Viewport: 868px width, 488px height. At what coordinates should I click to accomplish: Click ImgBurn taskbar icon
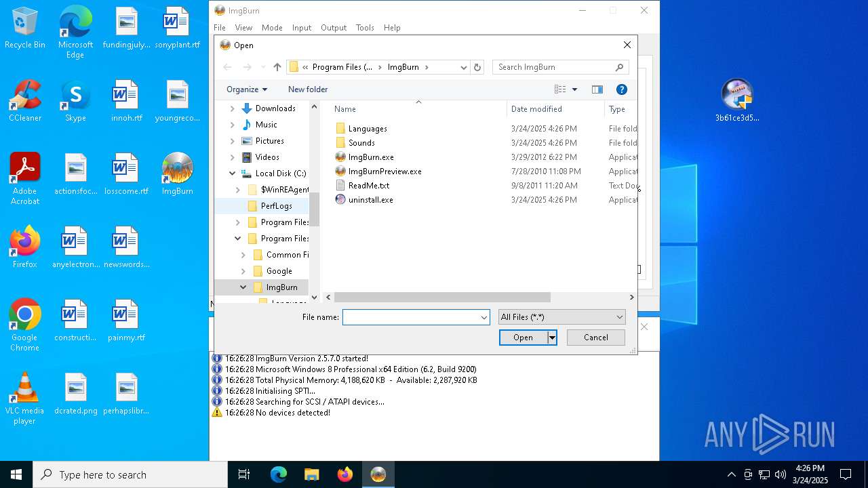tap(378, 474)
